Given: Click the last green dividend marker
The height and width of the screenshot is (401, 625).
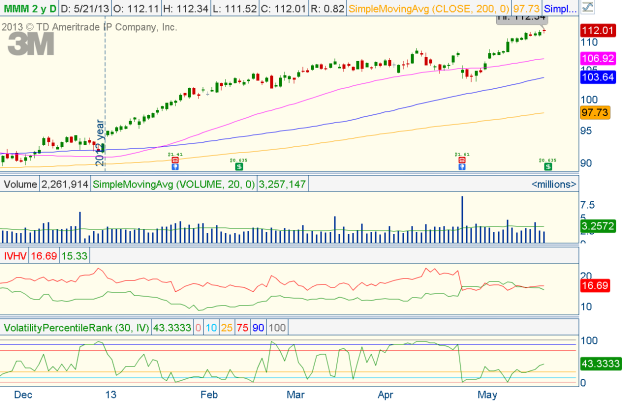Looking at the screenshot, I should (545, 161).
